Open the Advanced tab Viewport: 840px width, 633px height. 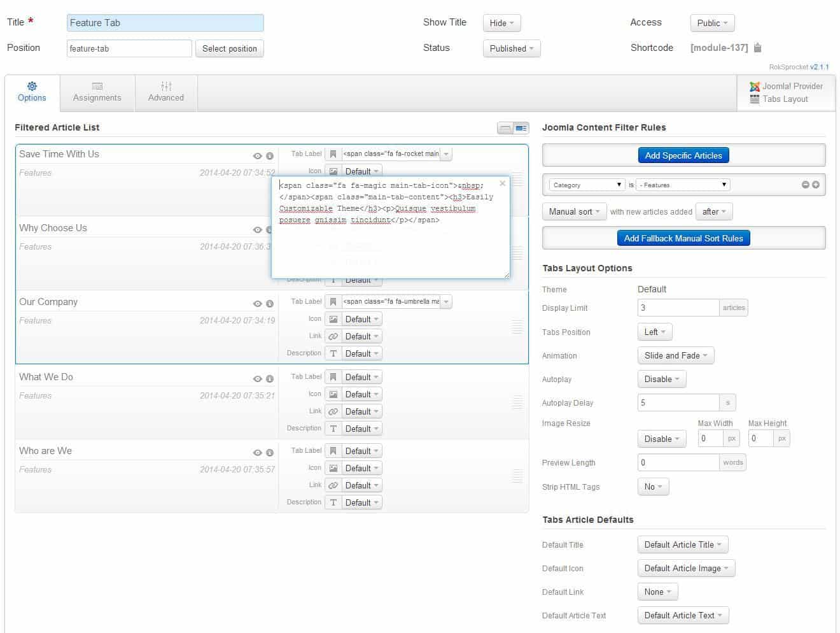[165, 92]
